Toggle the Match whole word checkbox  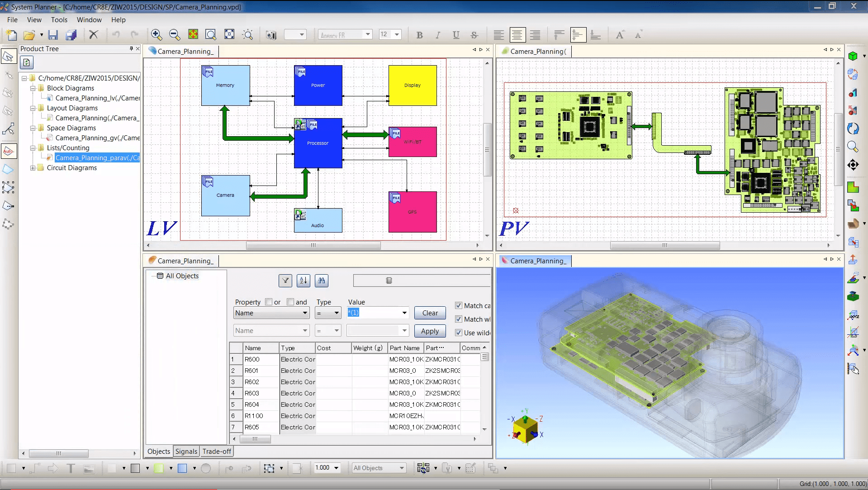coord(459,319)
